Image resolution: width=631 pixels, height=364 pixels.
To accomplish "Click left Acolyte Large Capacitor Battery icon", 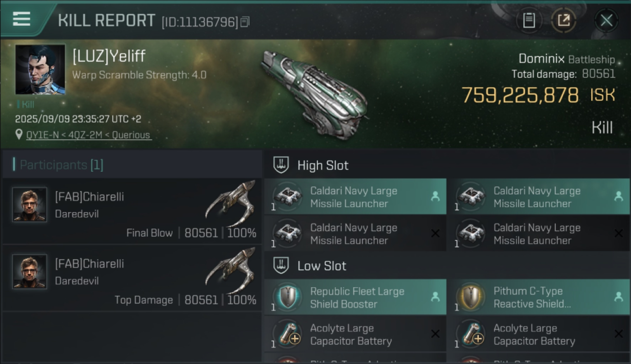I will pyautogui.click(x=288, y=334).
